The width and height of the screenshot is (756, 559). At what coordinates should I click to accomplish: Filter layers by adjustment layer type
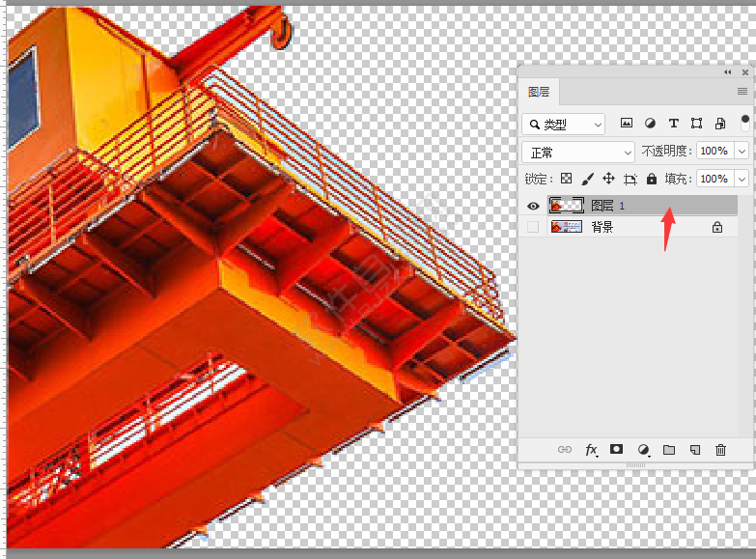click(x=650, y=123)
